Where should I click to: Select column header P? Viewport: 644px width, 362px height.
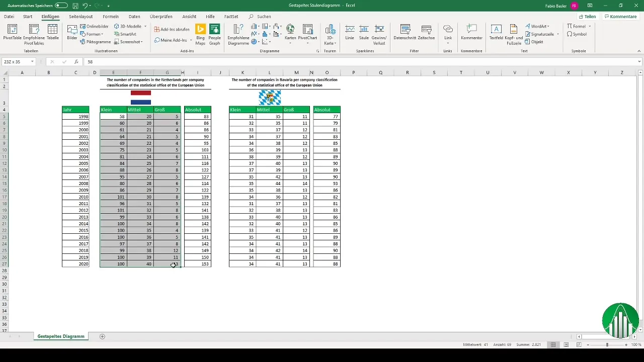point(354,73)
